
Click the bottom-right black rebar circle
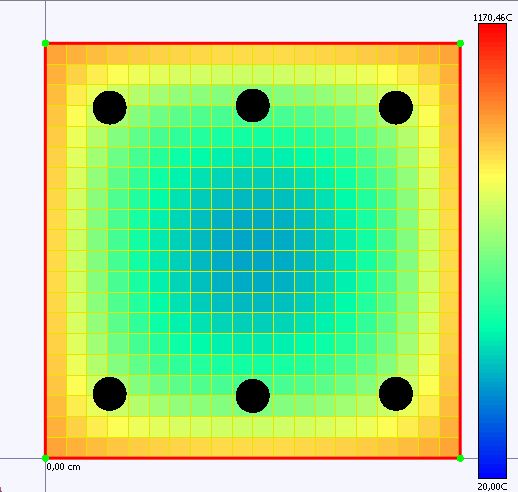[396, 394]
